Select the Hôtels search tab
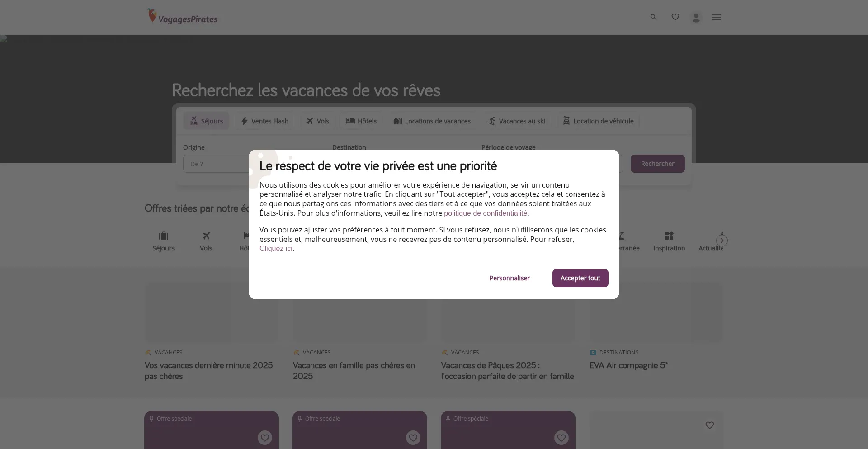The height and width of the screenshot is (449, 868). 361,121
